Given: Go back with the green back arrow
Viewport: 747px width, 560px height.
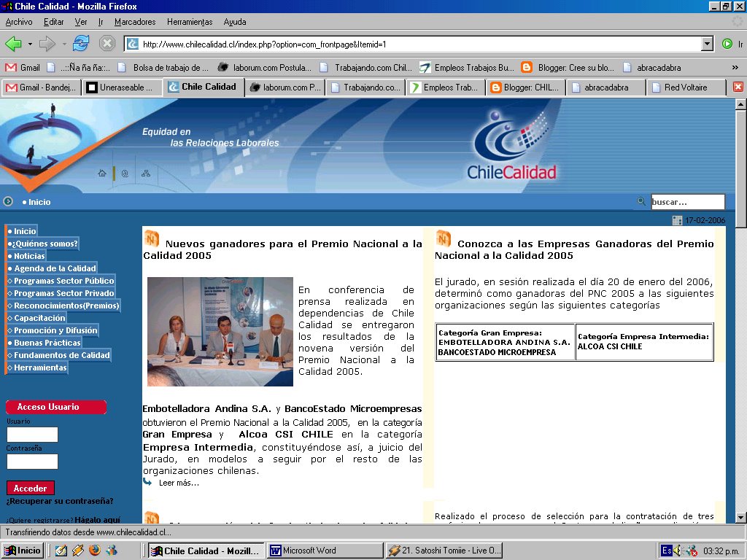Looking at the screenshot, I should (x=13, y=44).
